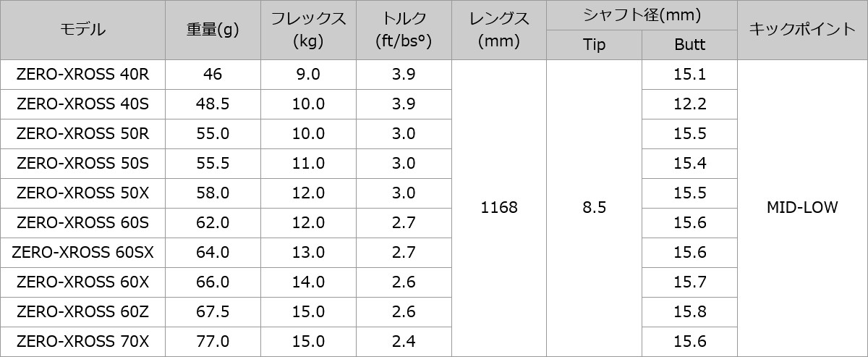The height and width of the screenshot is (357, 868).
Task: Click the シャフト径(mm) header
Action: pyautogui.click(x=642, y=15)
